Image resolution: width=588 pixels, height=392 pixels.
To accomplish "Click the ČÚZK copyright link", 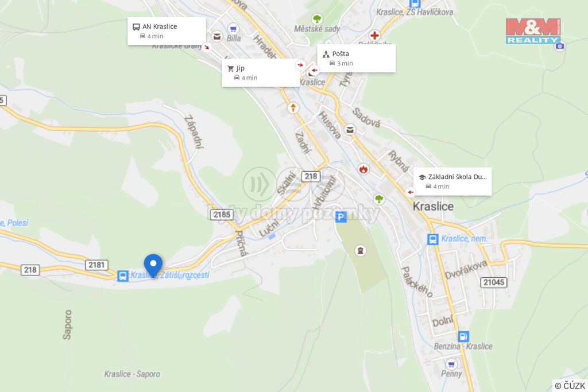I will coord(570,386).
